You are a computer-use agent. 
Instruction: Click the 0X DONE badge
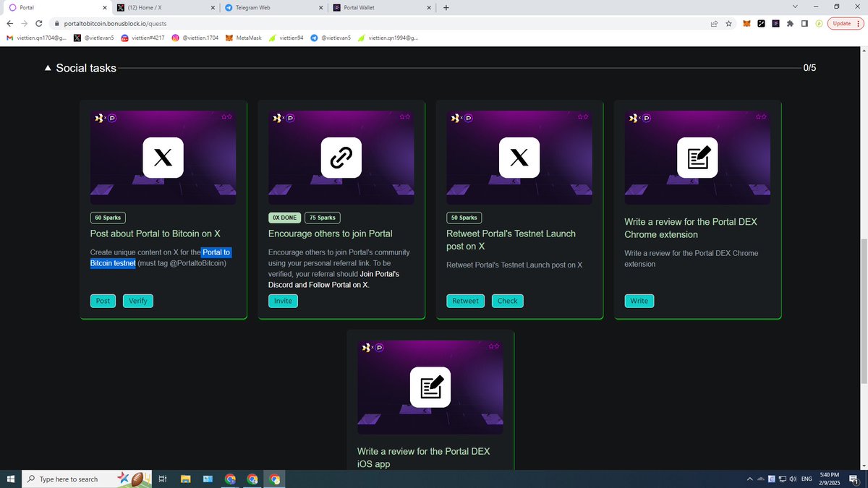point(284,218)
